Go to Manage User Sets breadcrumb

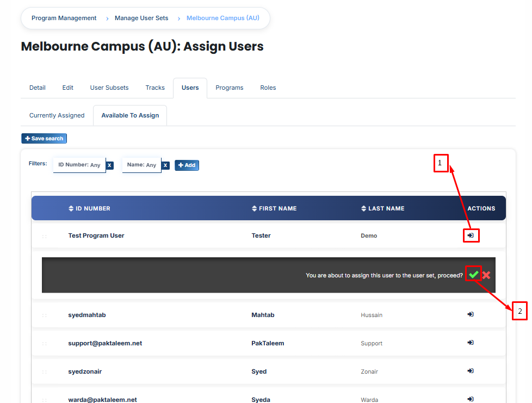[141, 18]
